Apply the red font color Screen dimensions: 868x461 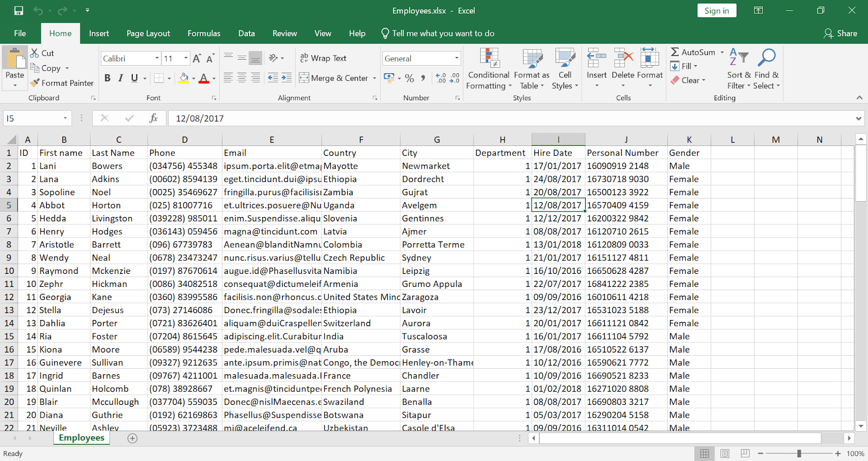(204, 78)
